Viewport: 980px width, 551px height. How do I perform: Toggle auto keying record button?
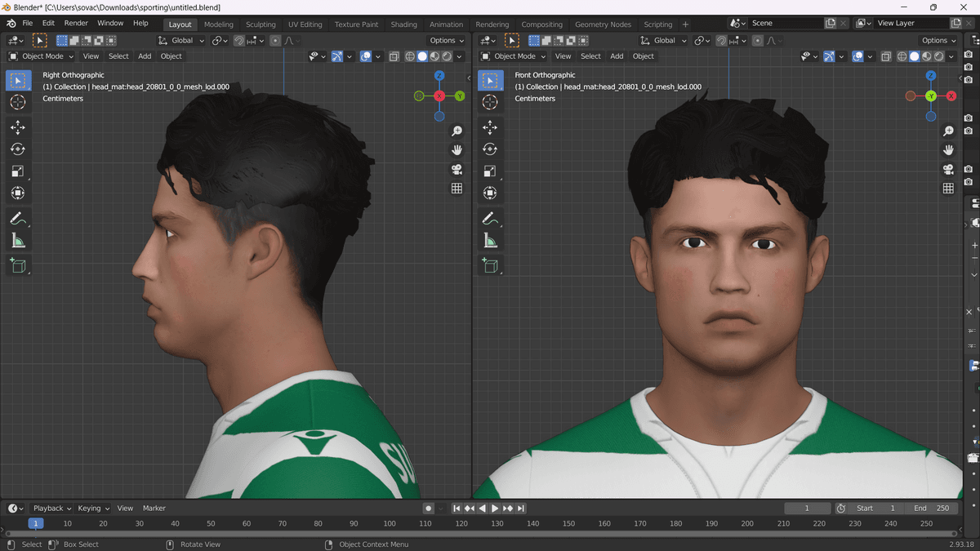click(x=428, y=509)
